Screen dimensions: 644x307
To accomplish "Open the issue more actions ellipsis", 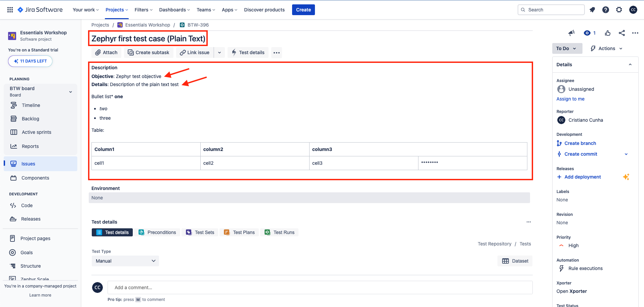I will click(635, 33).
